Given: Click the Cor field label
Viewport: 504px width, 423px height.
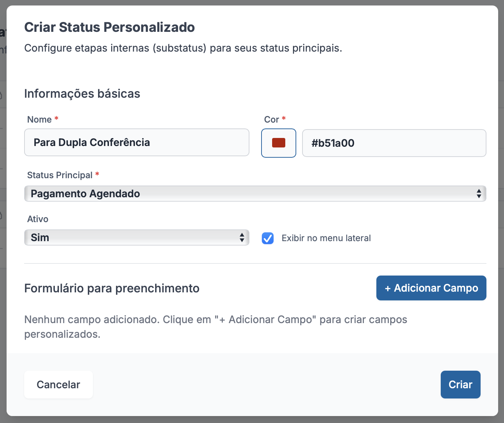Looking at the screenshot, I should pos(271,120).
